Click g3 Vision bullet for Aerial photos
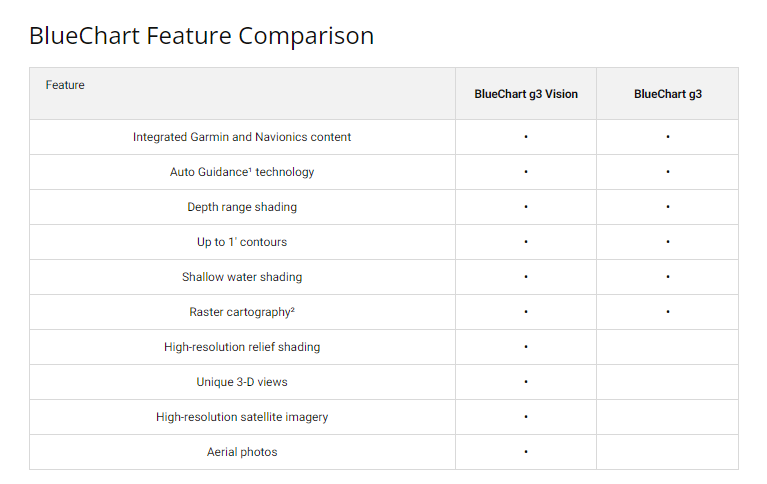 click(x=526, y=452)
